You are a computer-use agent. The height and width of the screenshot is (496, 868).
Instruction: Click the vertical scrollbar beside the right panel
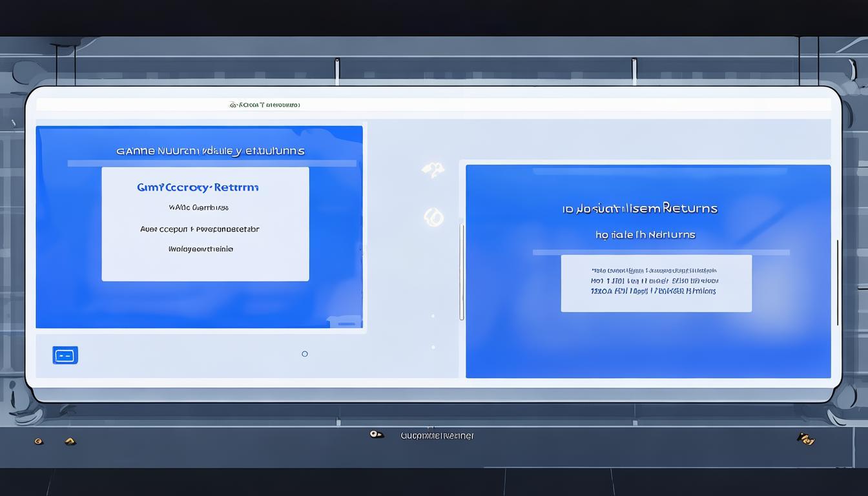click(x=462, y=271)
